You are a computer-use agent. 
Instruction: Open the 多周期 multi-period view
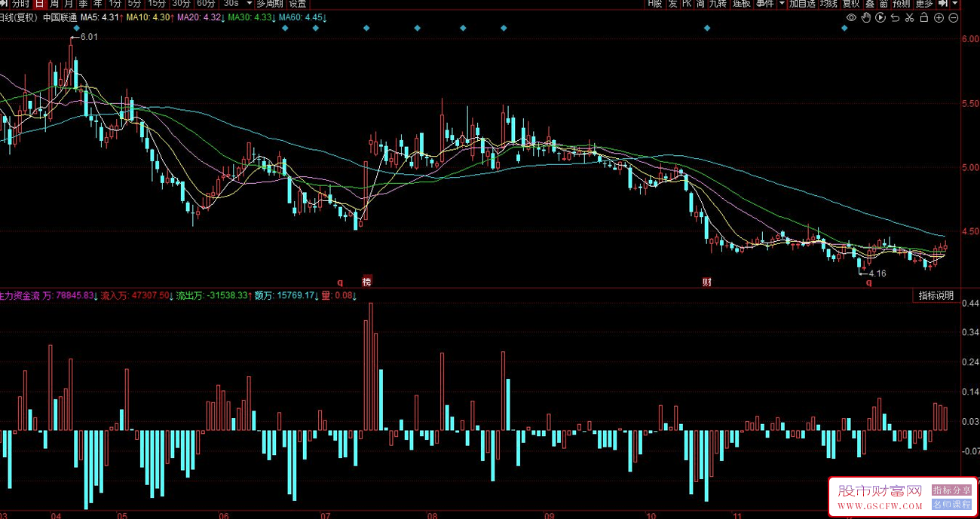coord(270,4)
